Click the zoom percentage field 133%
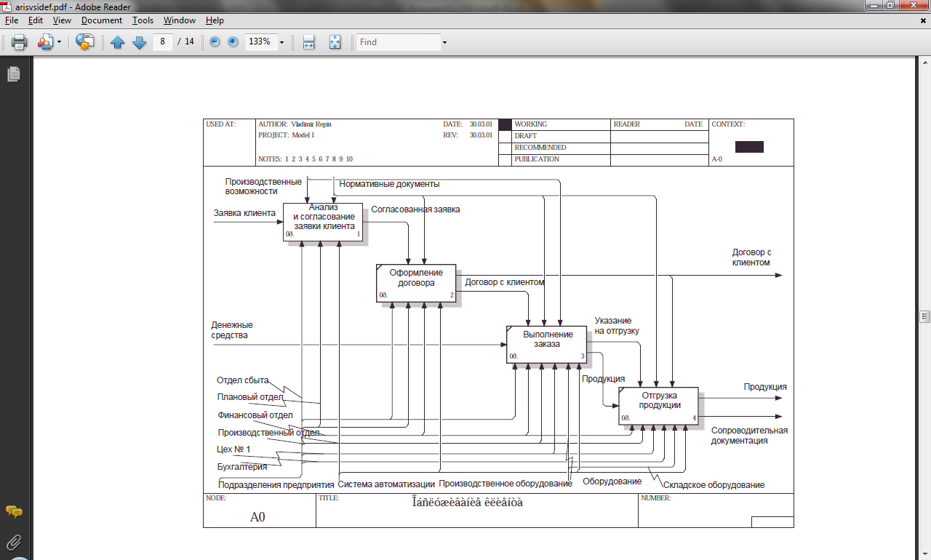 (x=260, y=41)
